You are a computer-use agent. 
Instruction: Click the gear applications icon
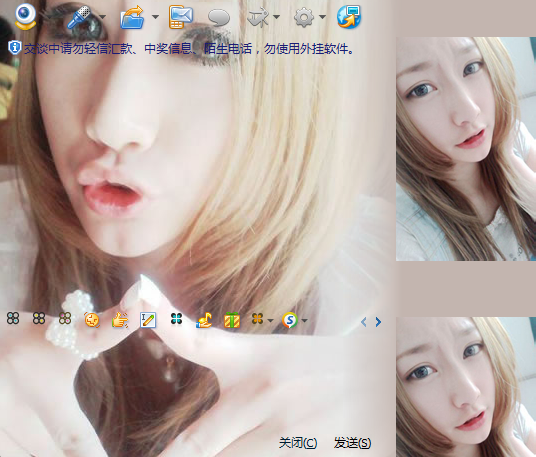[x=304, y=17]
